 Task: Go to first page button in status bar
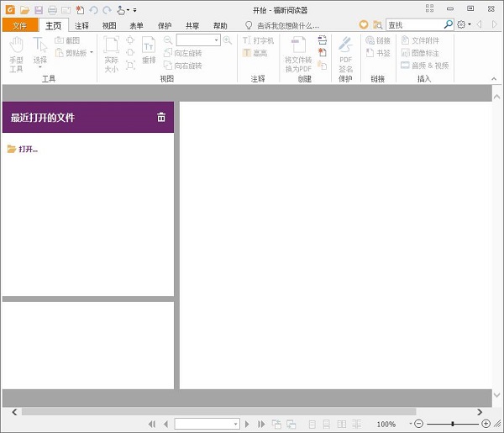(x=152, y=424)
